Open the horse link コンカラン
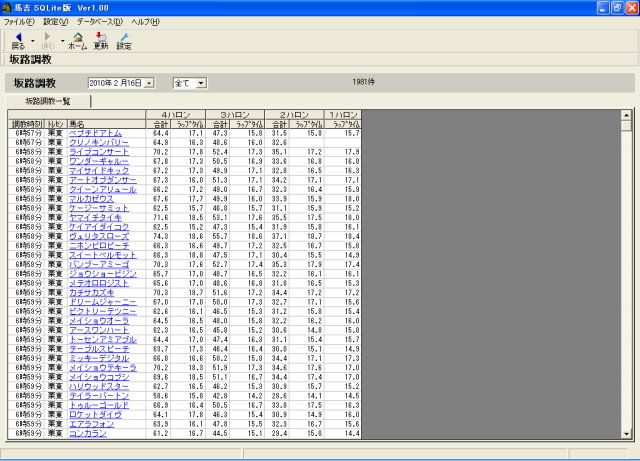Screen dimensions: 640x461 point(88,434)
